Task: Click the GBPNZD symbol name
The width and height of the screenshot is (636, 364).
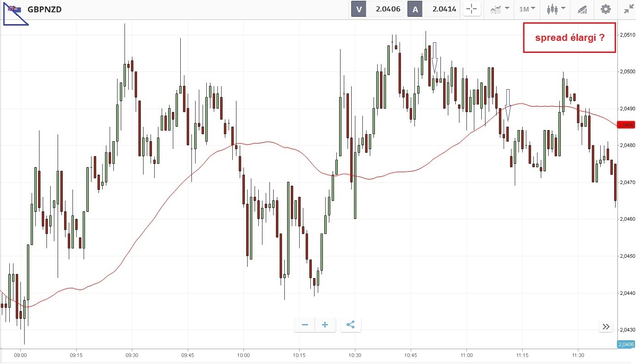Action: pyautogui.click(x=45, y=9)
